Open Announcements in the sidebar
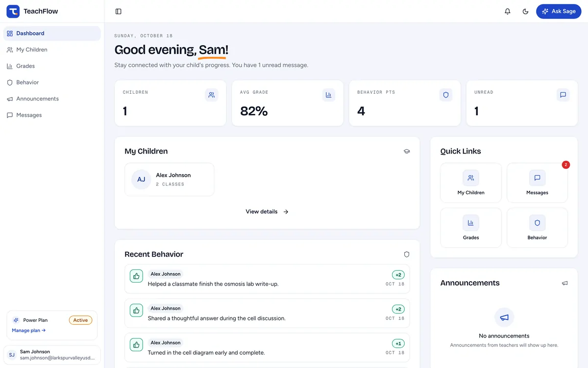This screenshot has width=588, height=368. (x=52, y=99)
